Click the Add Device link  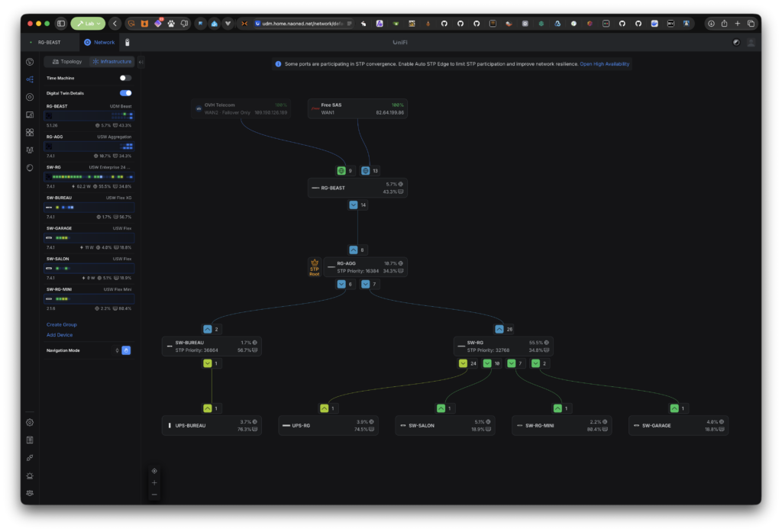[60, 335]
